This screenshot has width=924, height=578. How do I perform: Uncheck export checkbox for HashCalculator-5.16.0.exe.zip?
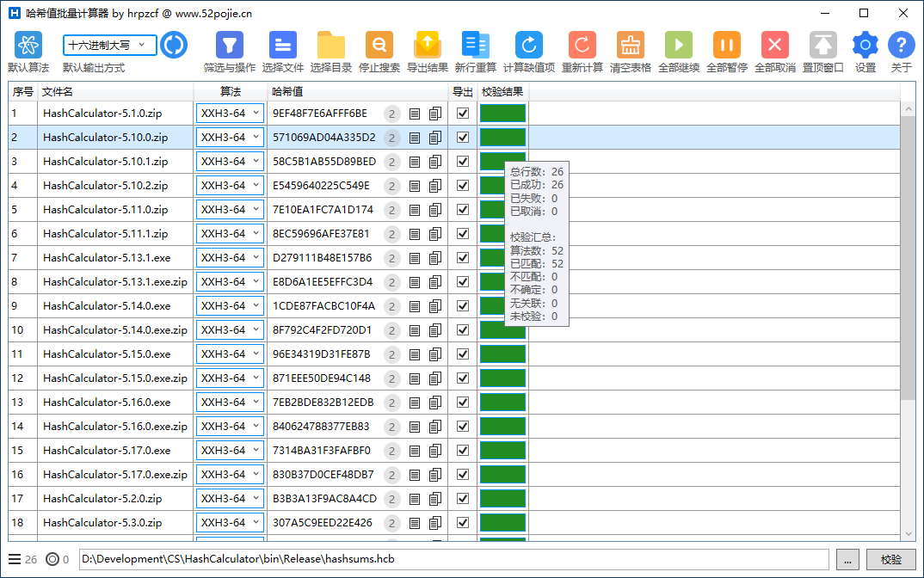click(x=463, y=427)
